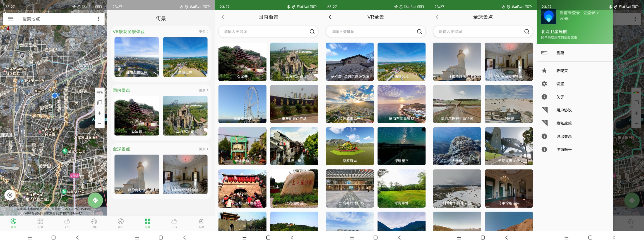Expand 更多 for VR景观全景体验
644x244 pixels.
[204, 31]
